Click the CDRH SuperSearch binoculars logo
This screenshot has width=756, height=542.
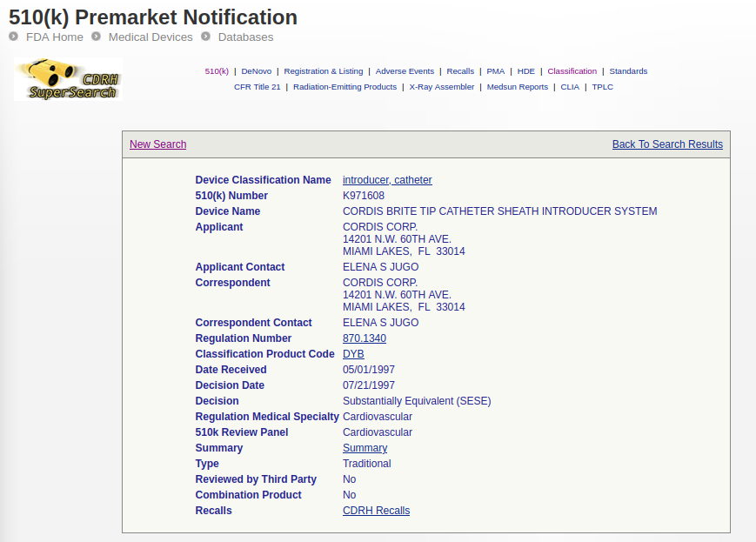(68, 79)
